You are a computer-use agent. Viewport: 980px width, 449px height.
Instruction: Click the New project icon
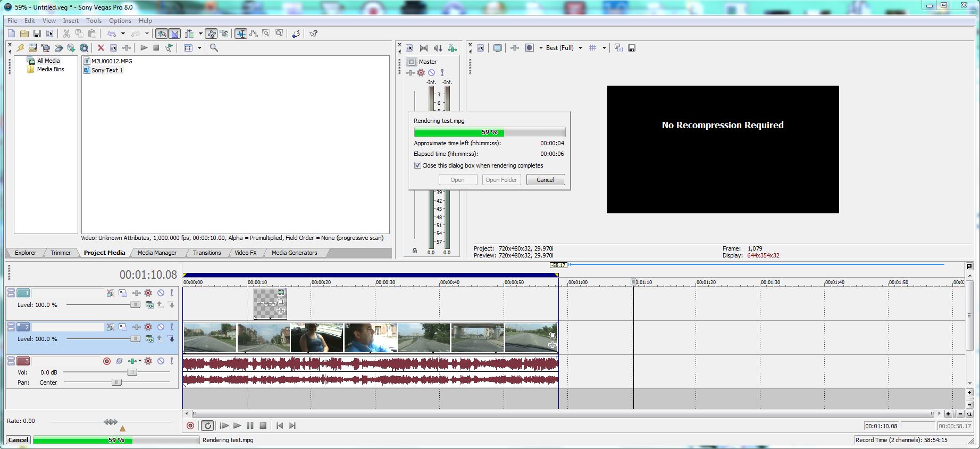[x=11, y=34]
